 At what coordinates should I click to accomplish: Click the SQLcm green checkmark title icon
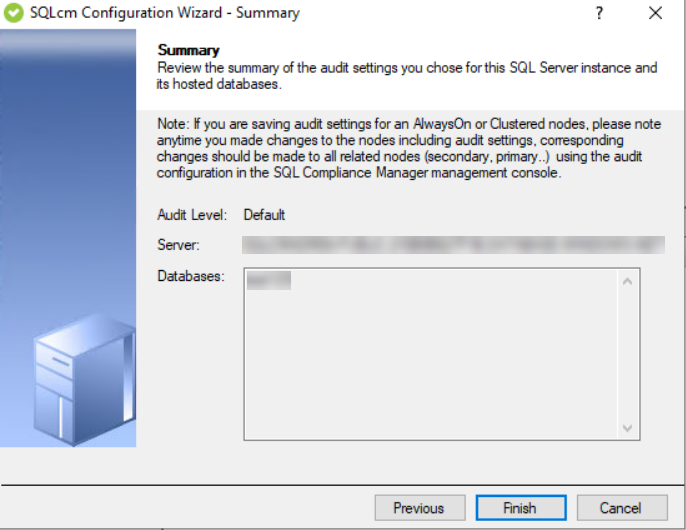click(15, 14)
